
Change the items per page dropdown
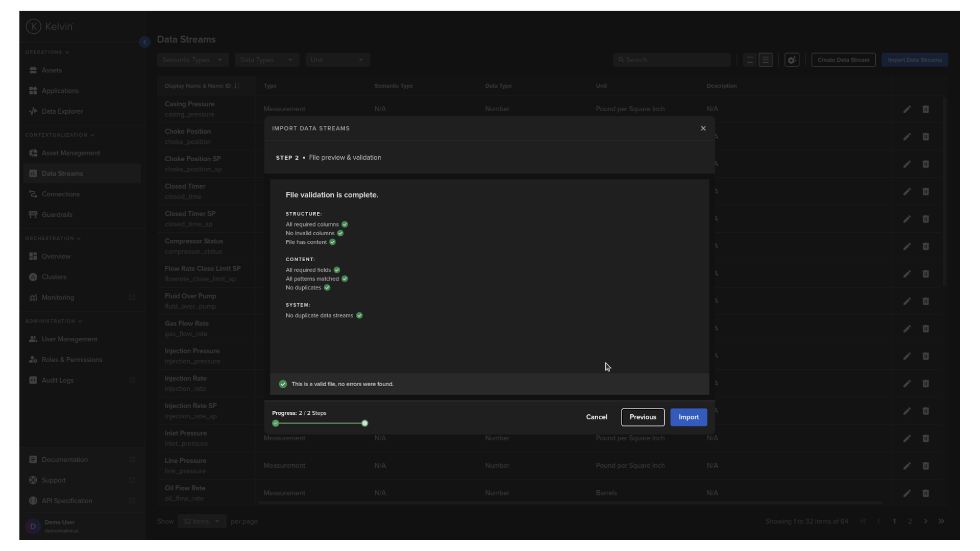pyautogui.click(x=202, y=521)
